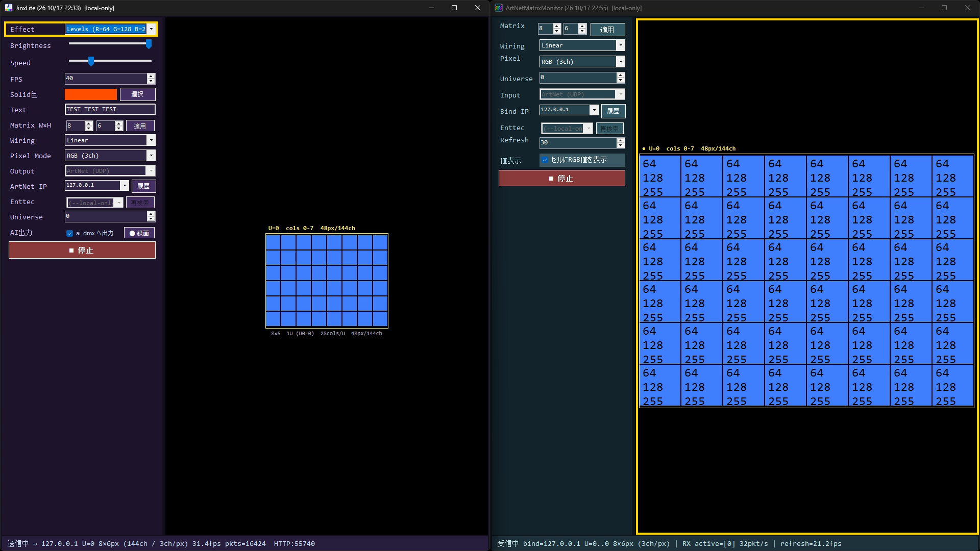Move the Speed slider handle

tap(91, 61)
